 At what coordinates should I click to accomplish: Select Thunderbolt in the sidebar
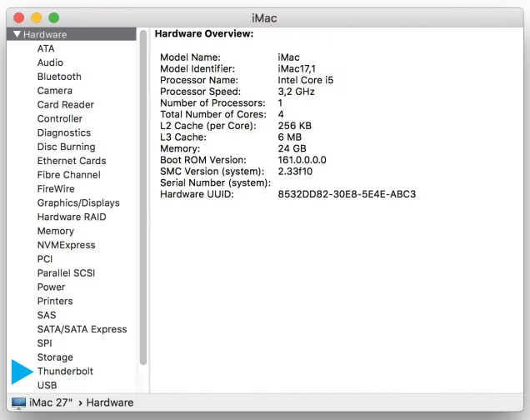click(65, 371)
